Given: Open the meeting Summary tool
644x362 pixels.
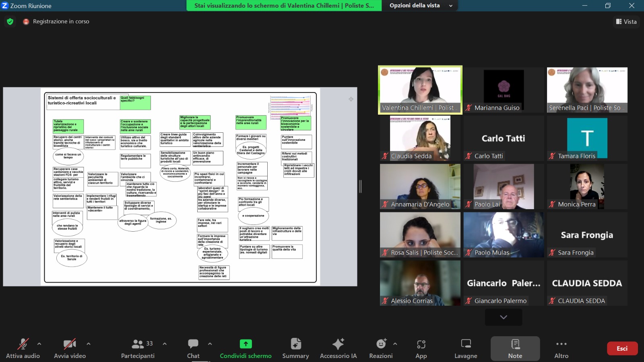Looking at the screenshot, I should 295,348.
